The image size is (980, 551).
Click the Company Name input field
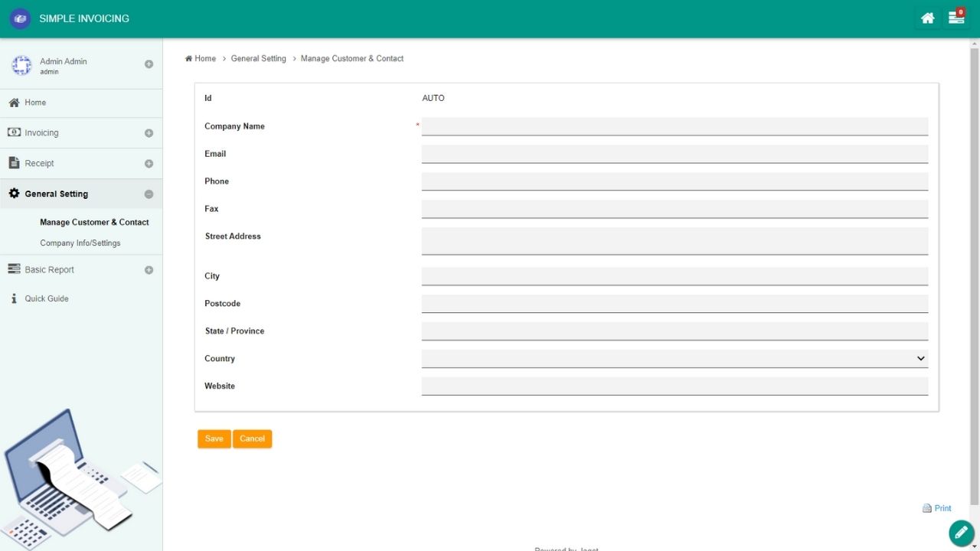coord(674,126)
